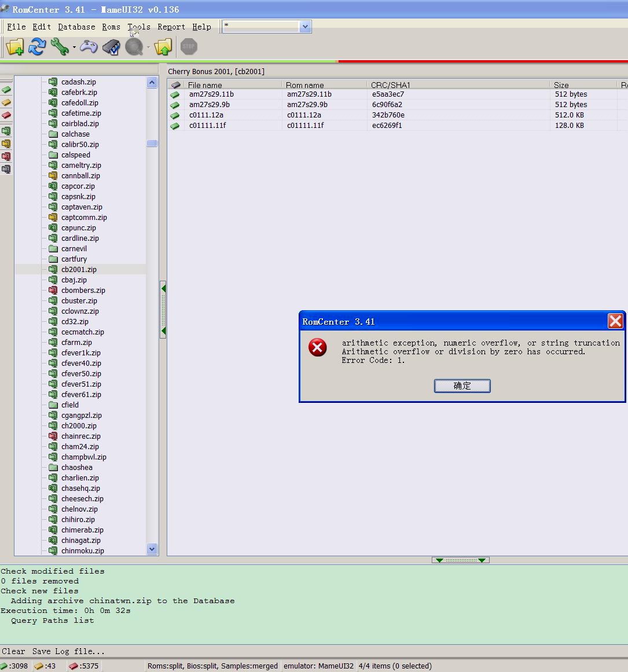Click the folder icon beside chaoshea
Screen dimensions: 628x672
click(53, 467)
